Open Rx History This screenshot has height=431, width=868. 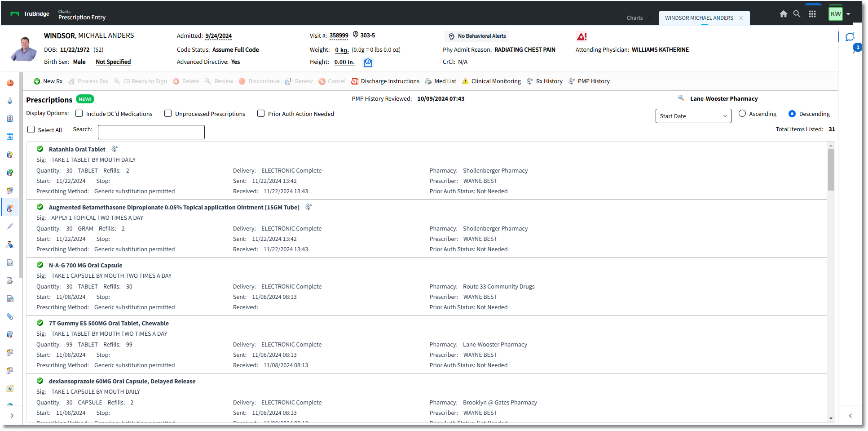point(544,81)
